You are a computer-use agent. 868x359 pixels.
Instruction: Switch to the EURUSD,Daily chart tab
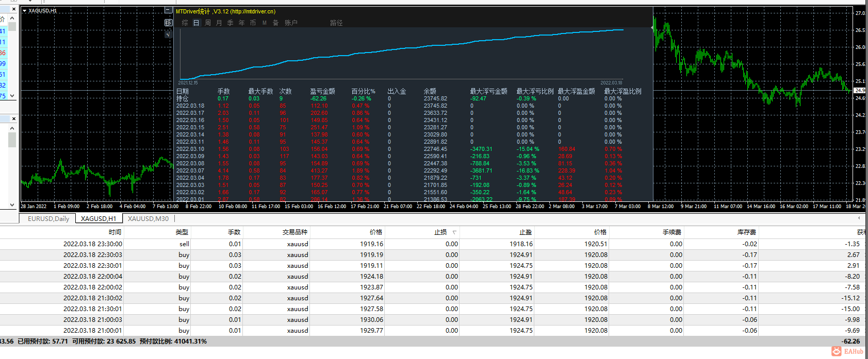48,218
